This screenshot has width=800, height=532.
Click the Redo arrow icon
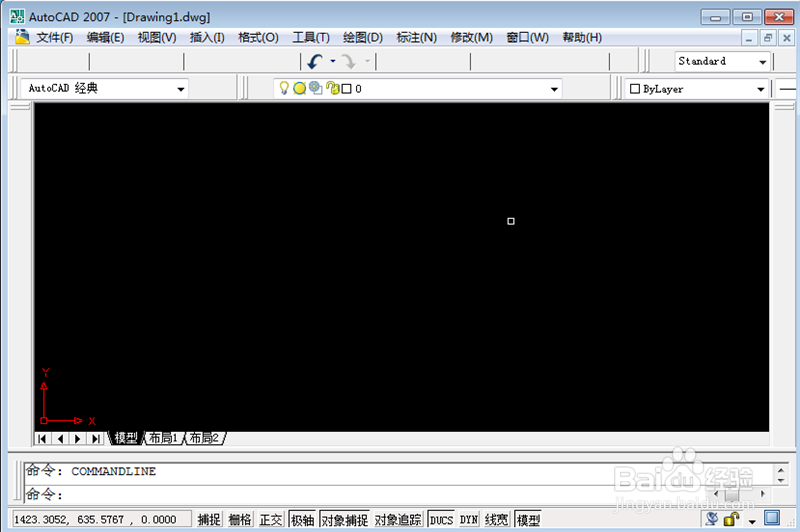(348, 62)
